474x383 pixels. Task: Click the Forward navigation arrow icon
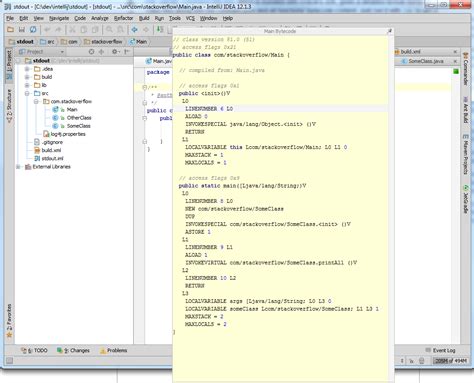146,30
